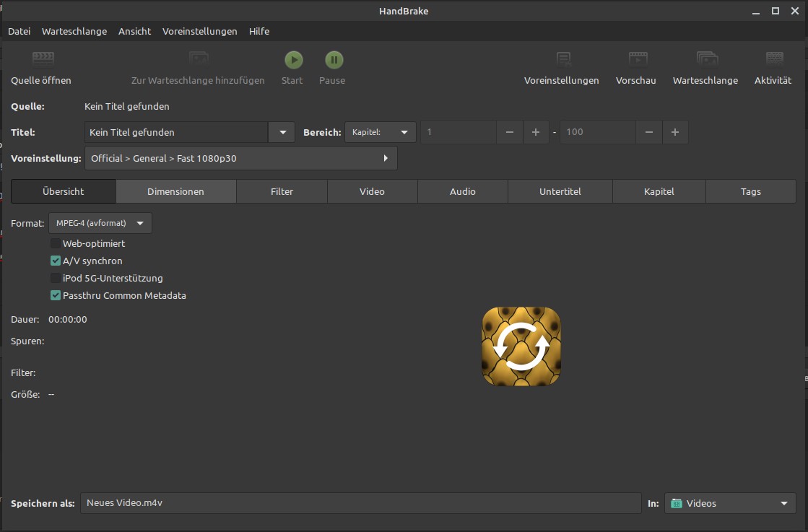Enable iPod 5G-Unterstützung checkbox
This screenshot has height=532, width=808.
(x=55, y=278)
